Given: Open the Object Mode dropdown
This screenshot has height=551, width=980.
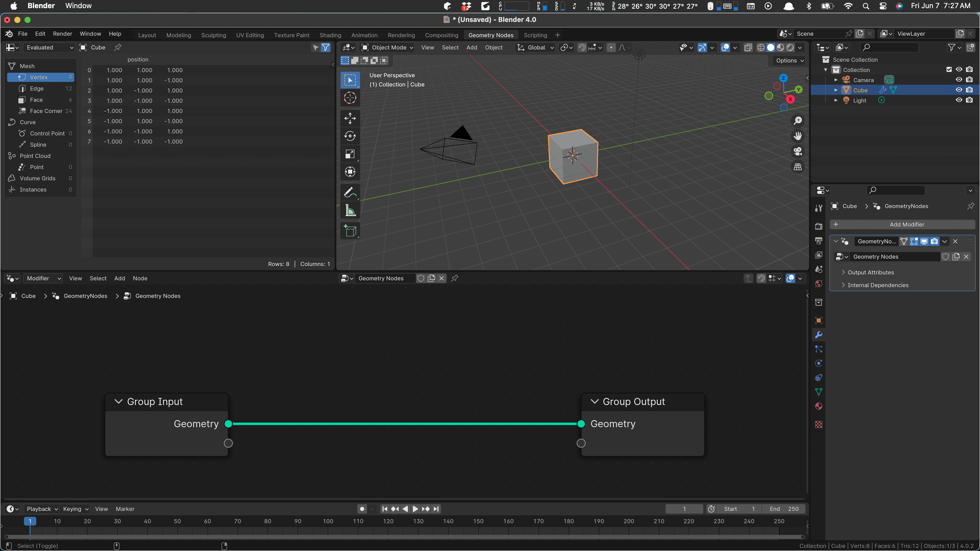Looking at the screenshot, I should (387, 47).
